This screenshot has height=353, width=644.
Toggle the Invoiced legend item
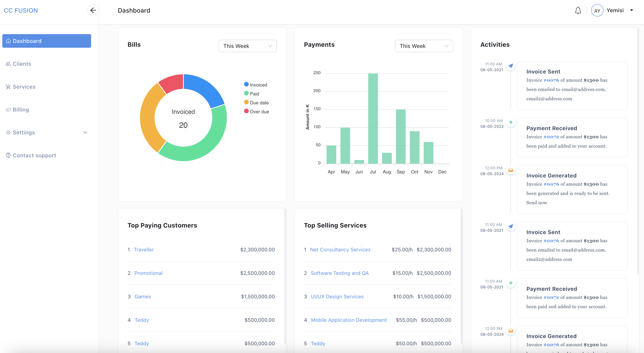coord(256,85)
